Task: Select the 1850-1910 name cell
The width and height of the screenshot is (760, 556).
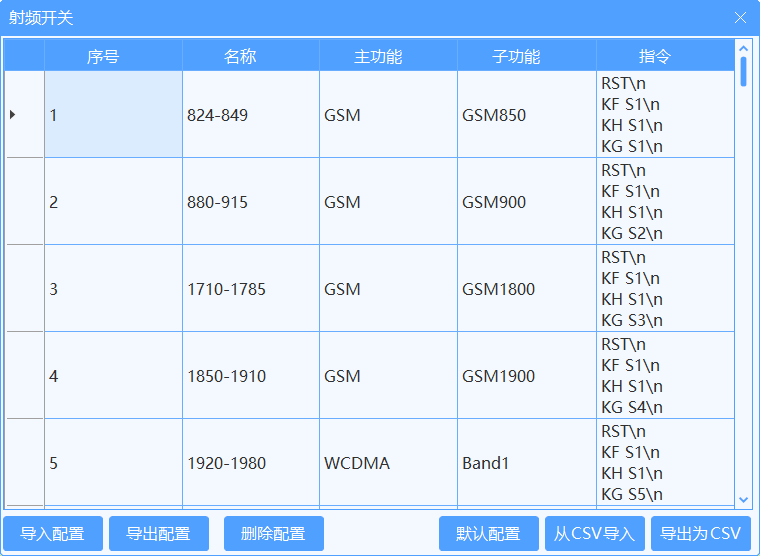Action: point(251,375)
